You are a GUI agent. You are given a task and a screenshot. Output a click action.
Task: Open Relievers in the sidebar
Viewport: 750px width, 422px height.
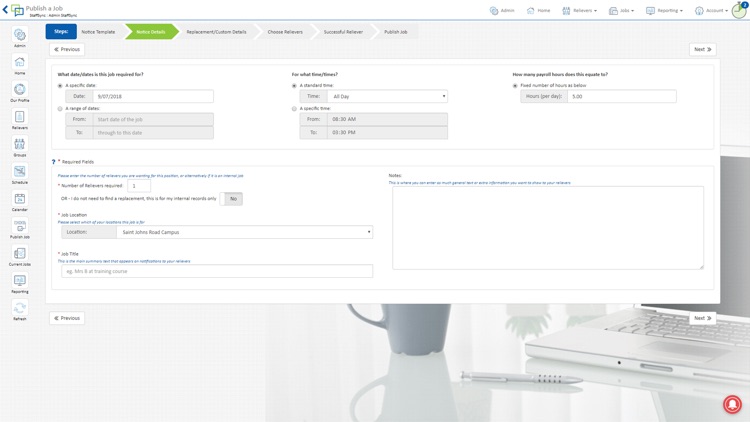click(20, 120)
